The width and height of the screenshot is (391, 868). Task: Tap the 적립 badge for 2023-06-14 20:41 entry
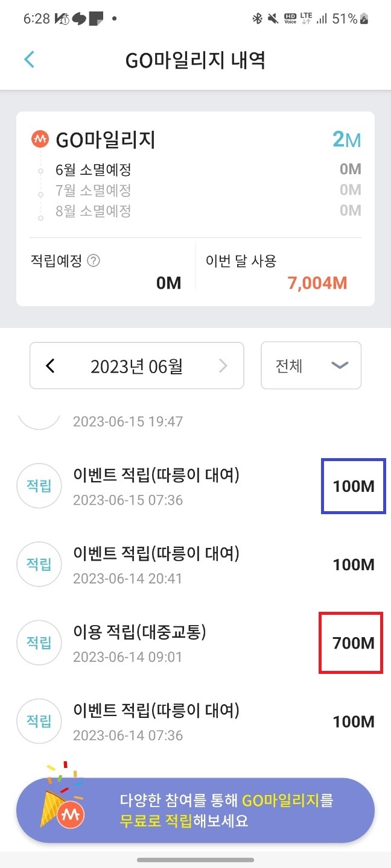coord(39,565)
